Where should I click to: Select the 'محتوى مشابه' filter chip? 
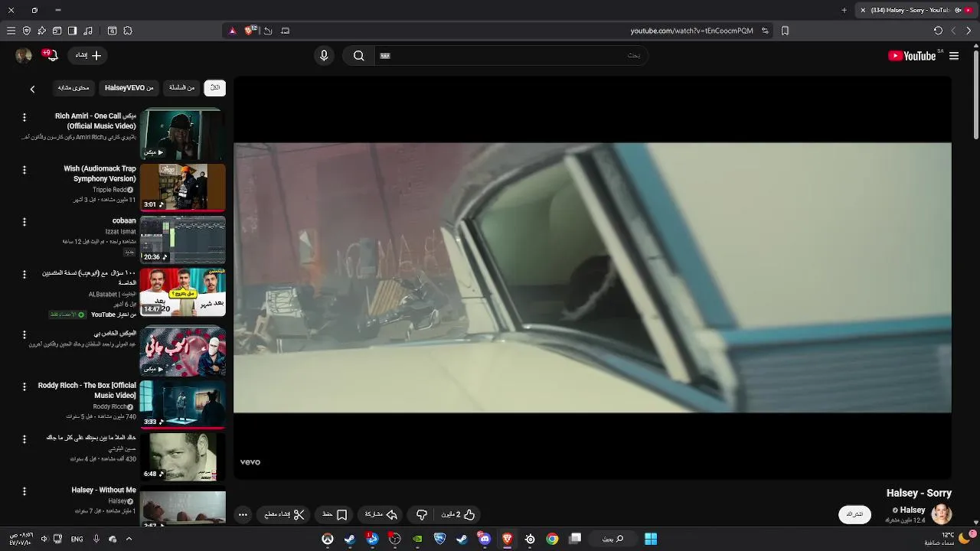click(73, 88)
